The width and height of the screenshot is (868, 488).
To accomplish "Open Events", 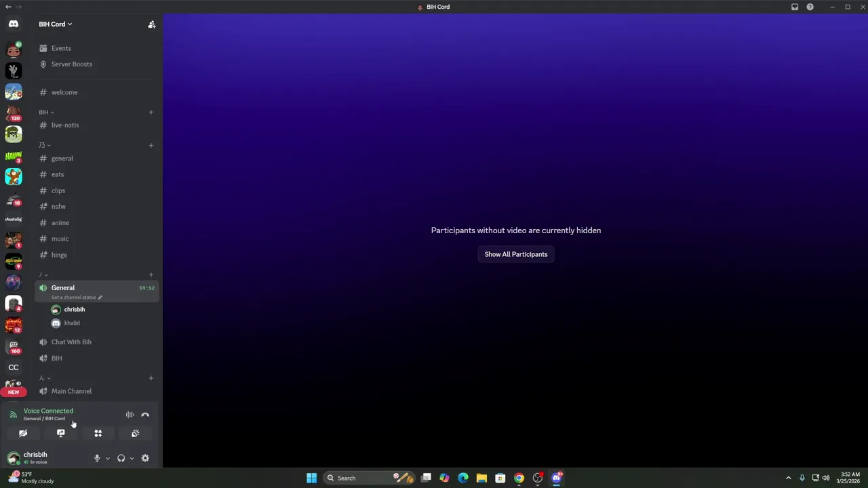I will pos(96,48).
